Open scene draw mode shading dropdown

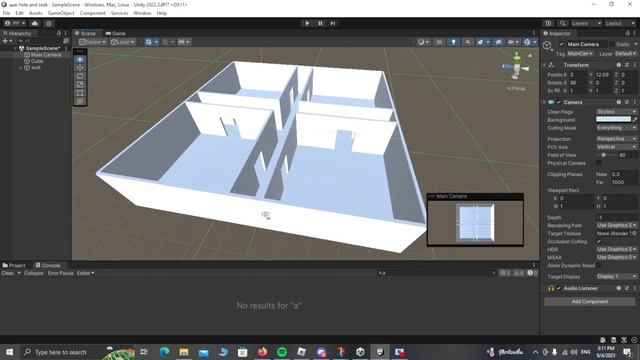tap(423, 42)
